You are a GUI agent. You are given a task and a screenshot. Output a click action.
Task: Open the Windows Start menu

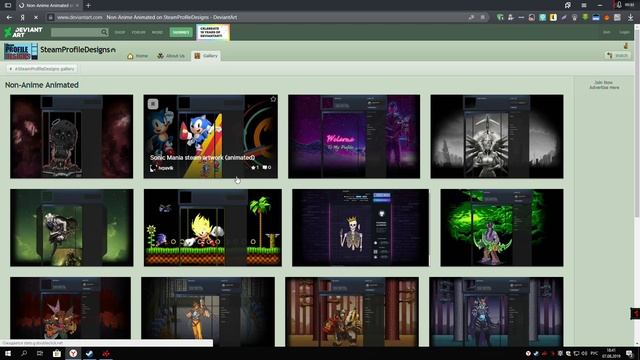(x=8, y=353)
